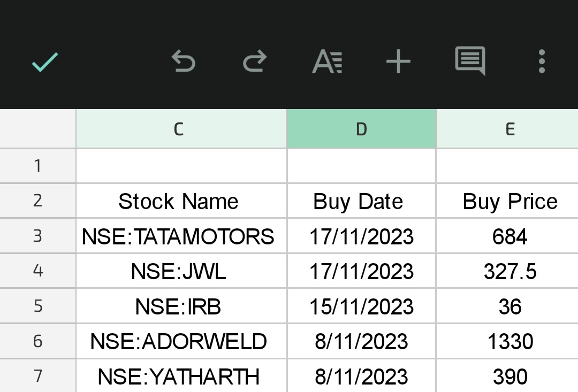578x392 pixels.
Task: Select the buy price cell 390
Action: coord(507,376)
